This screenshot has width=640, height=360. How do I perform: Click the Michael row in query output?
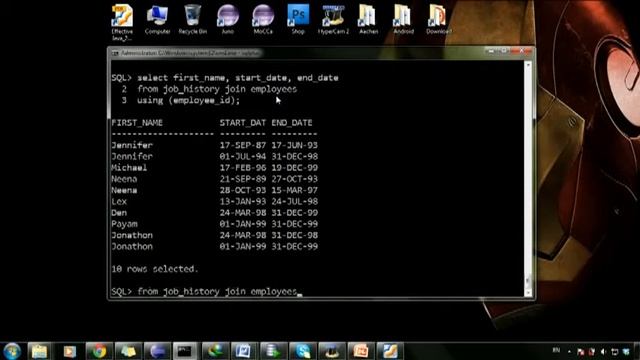[214, 168]
